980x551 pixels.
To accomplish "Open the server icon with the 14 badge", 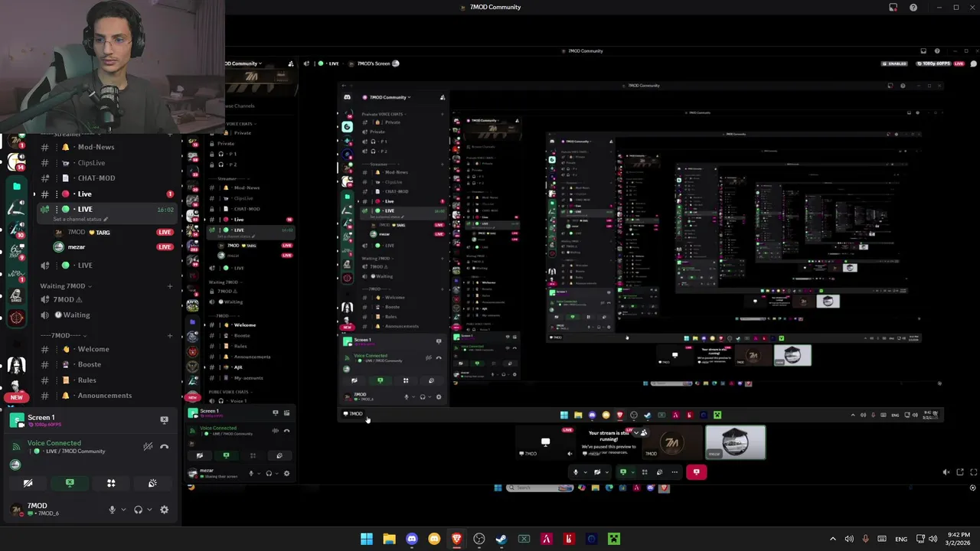I will tap(16, 162).
